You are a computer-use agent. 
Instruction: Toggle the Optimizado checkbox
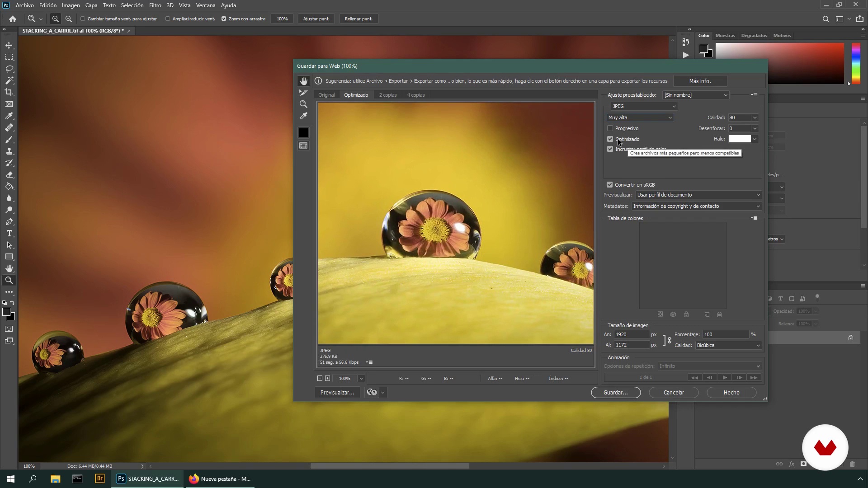click(610, 139)
